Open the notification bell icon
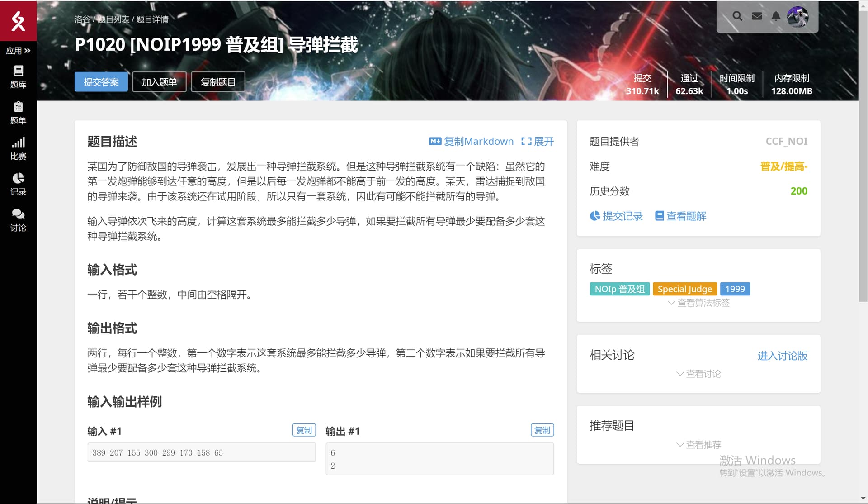The height and width of the screenshot is (504, 868). click(x=776, y=16)
